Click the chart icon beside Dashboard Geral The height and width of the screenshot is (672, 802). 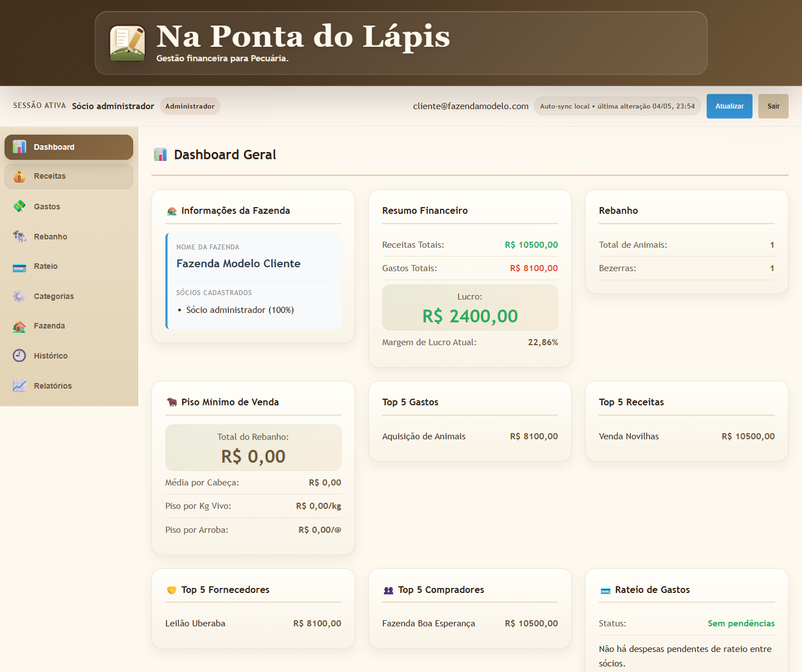tap(160, 155)
